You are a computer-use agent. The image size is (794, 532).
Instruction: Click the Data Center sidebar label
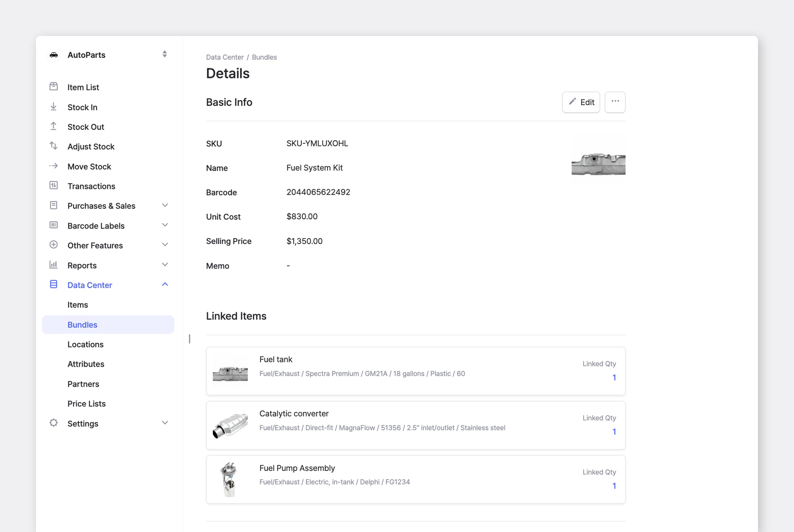[90, 285]
